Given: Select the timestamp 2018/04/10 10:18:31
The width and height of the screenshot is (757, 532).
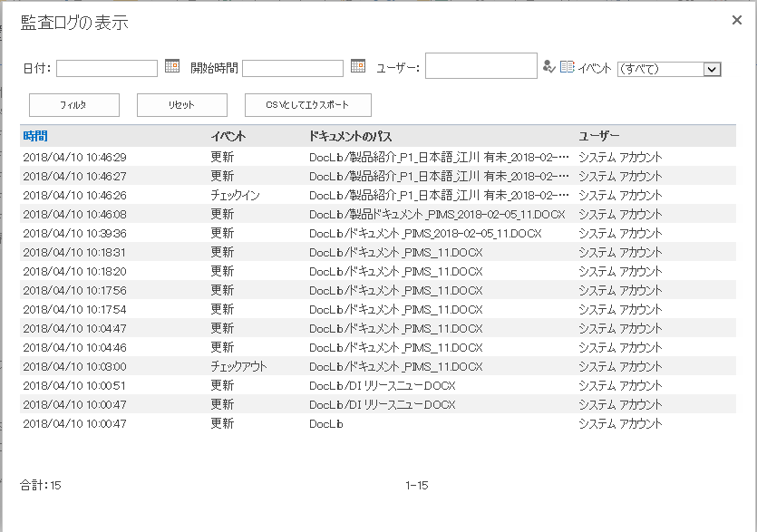Looking at the screenshot, I should pos(75,253).
